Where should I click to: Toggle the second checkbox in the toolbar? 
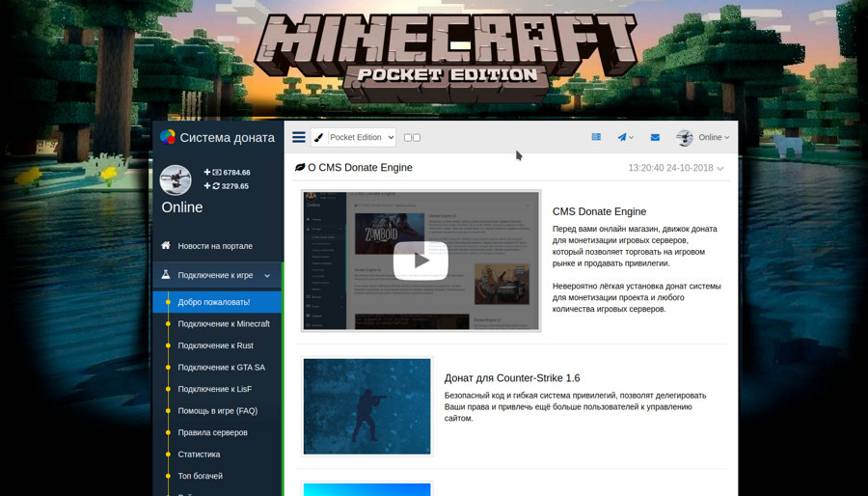417,138
